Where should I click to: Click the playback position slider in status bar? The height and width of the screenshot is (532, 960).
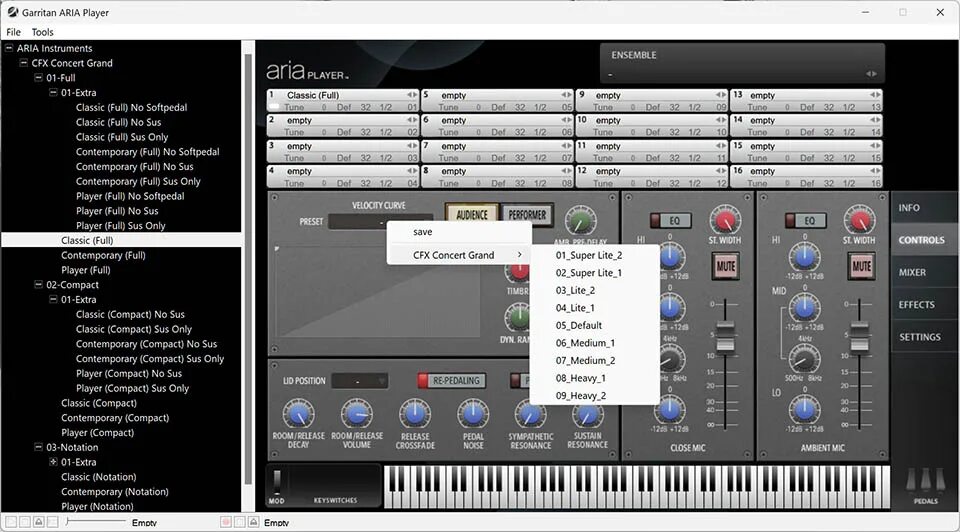point(96,522)
